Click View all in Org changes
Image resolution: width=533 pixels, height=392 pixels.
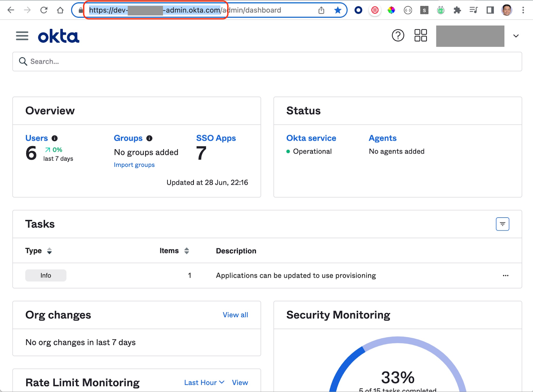235,315
